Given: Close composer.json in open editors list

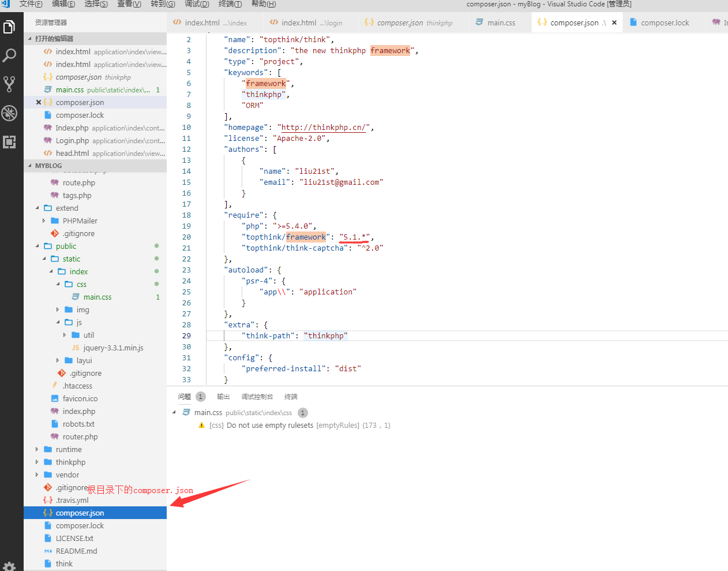Looking at the screenshot, I should 38,102.
